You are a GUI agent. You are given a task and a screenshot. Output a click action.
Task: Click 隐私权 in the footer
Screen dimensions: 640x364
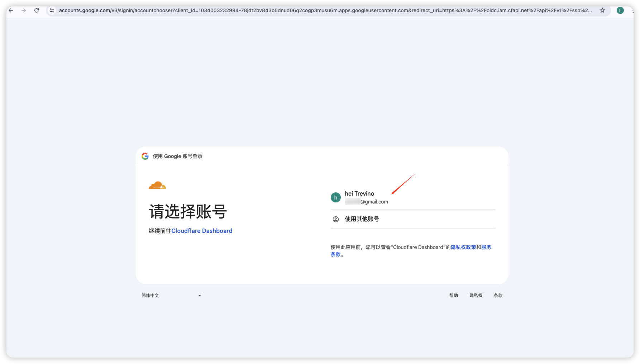(x=476, y=296)
